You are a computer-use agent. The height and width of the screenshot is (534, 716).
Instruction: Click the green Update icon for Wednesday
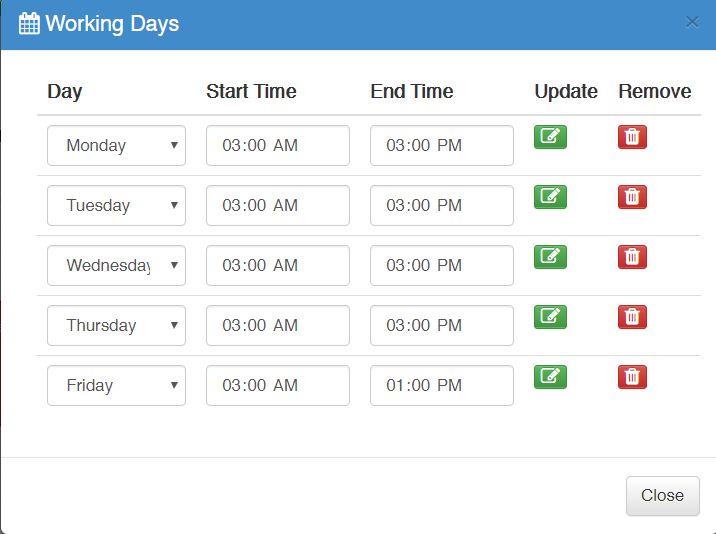550,257
